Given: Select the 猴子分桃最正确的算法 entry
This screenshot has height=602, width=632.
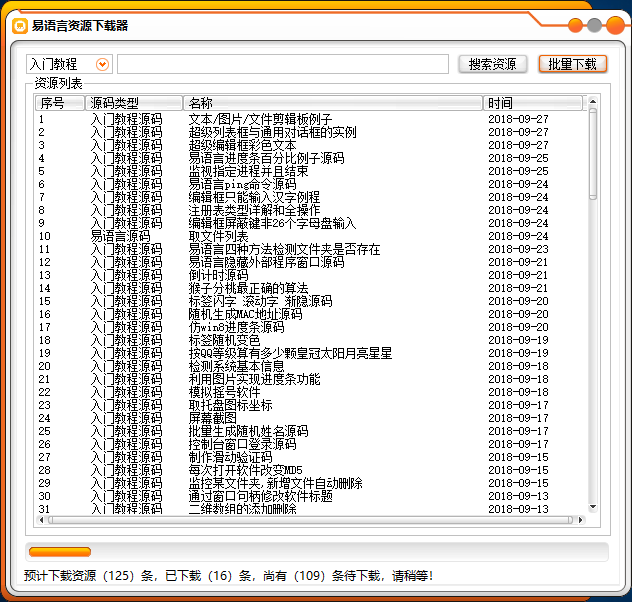Looking at the screenshot, I should [x=248, y=288].
